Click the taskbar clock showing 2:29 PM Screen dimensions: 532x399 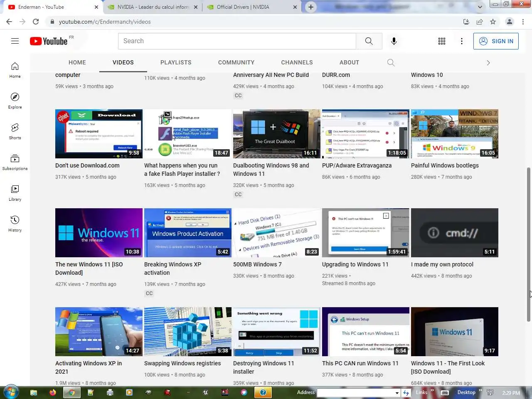(511, 393)
